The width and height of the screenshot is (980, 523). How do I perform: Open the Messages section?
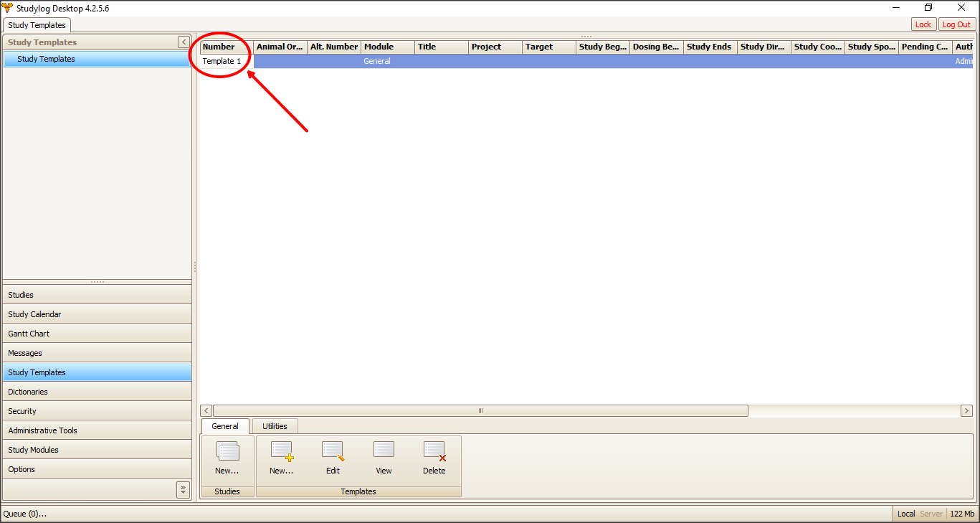point(97,353)
